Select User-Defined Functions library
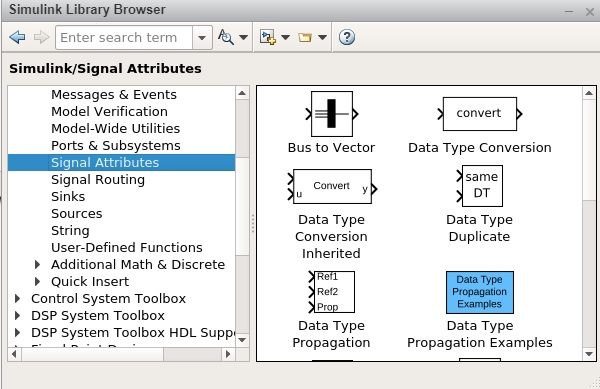Screen dimensions: 600x389 click(127, 247)
